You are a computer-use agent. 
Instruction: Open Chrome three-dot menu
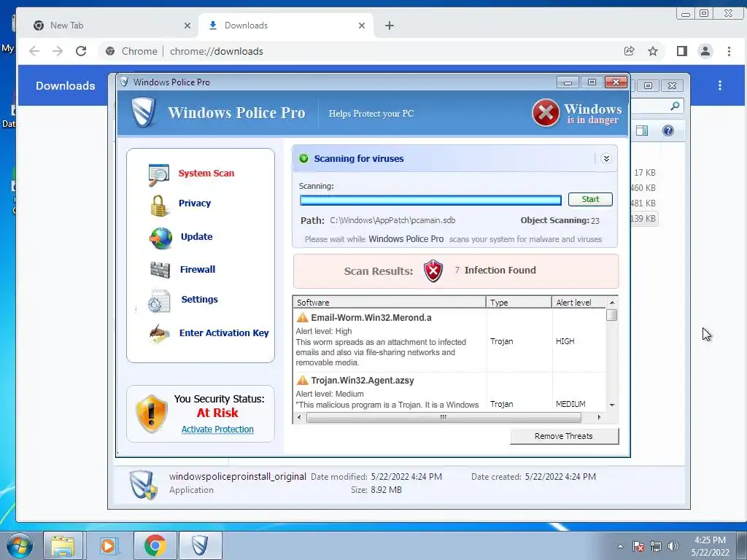729,51
